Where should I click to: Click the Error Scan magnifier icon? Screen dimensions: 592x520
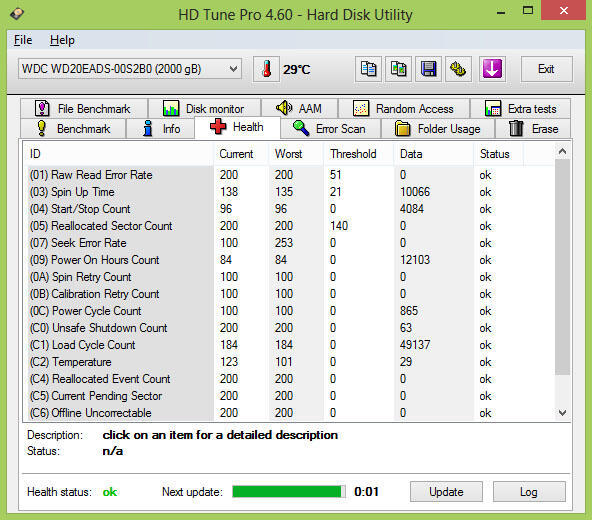301,128
